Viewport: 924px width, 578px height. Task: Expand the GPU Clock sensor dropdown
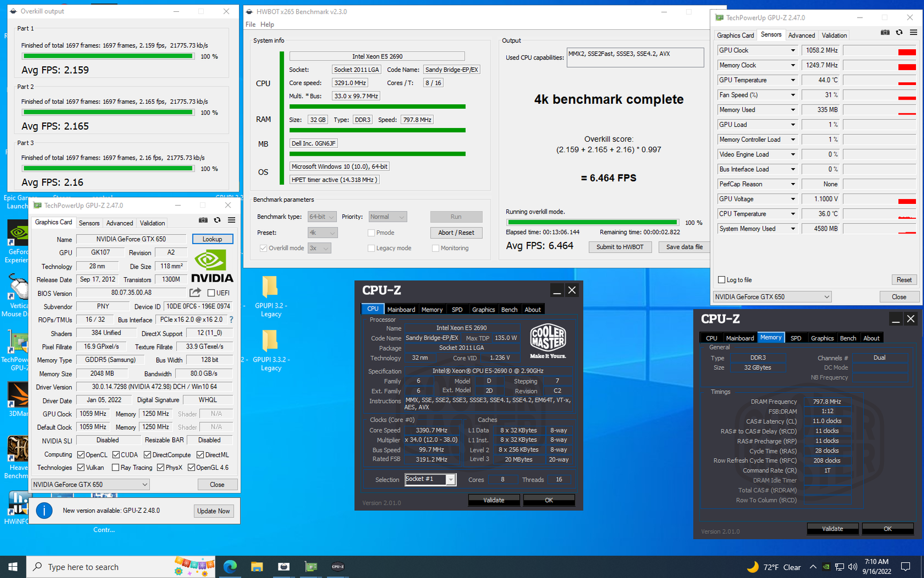pos(793,50)
